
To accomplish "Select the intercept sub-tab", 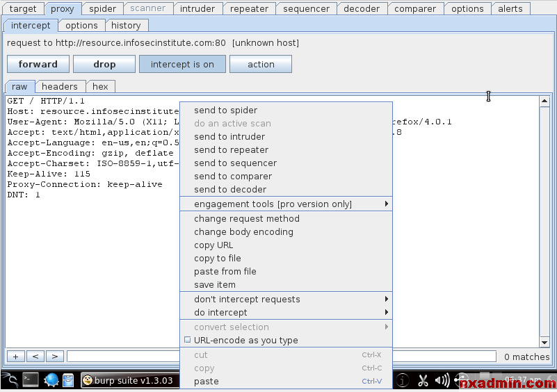I will [31, 26].
